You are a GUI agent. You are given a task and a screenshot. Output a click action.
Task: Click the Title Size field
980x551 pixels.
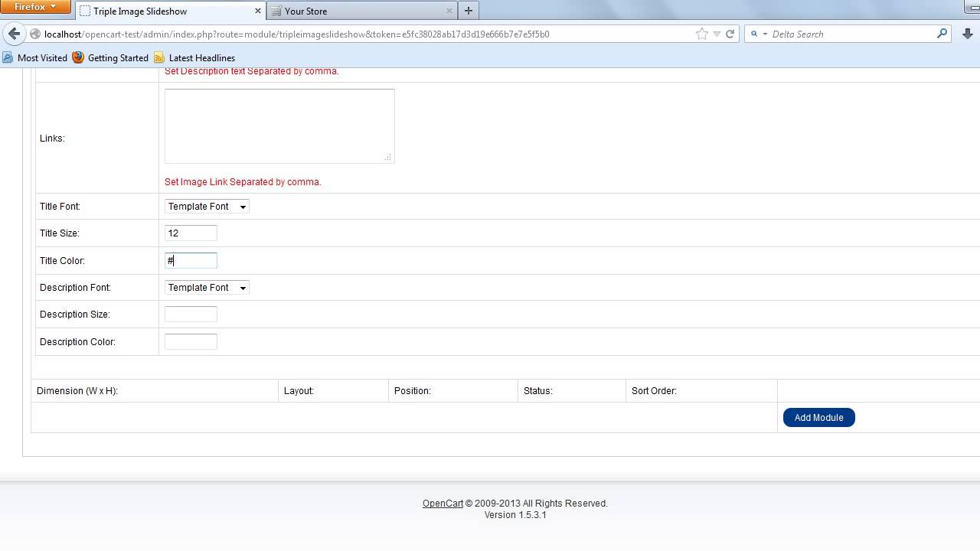(x=191, y=233)
